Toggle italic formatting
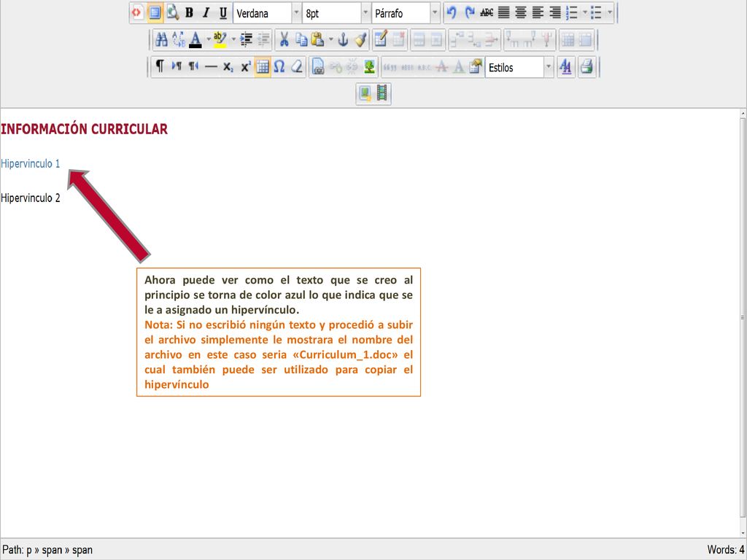 tap(206, 13)
